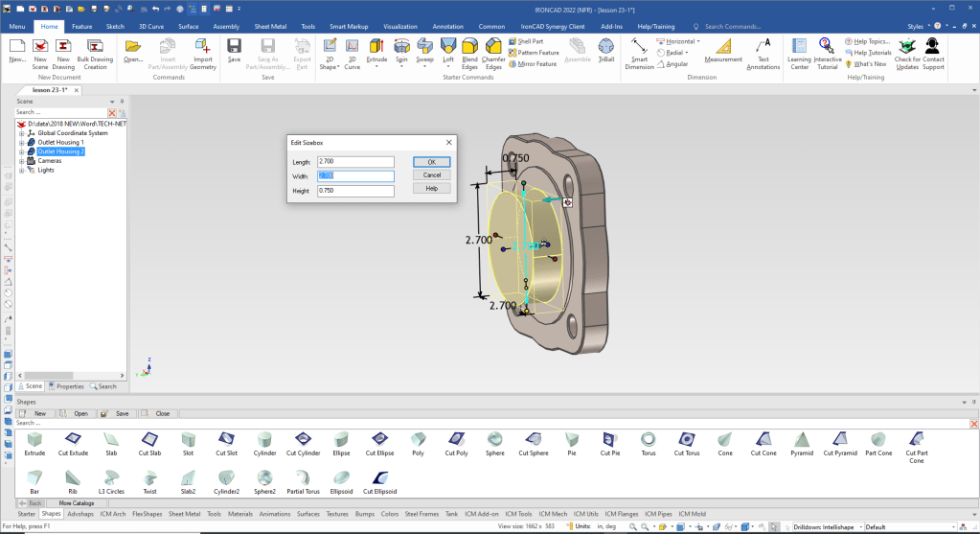980x534 pixels.
Task: Open the Horizontal dimension dropdown
Action: tap(698, 41)
